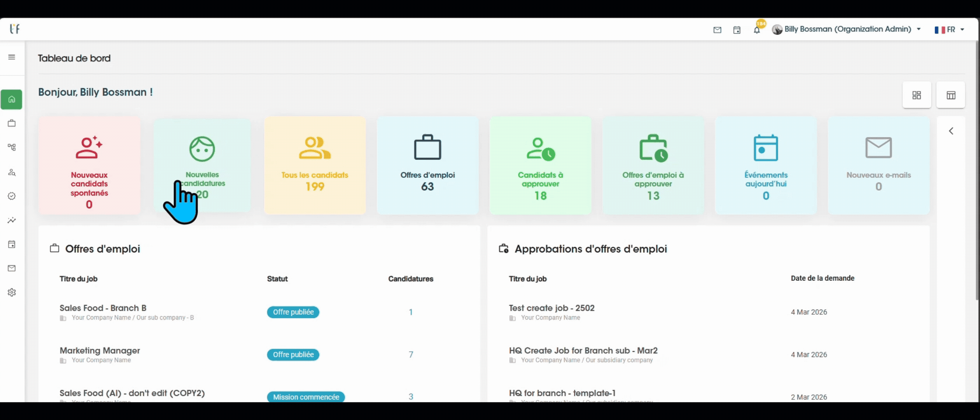Click candidature count 7 for Marketing Manager
980x420 pixels.
click(411, 354)
